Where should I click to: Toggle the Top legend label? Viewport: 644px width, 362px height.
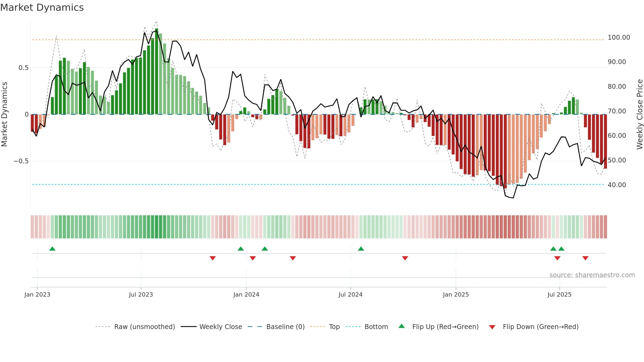pos(334,327)
